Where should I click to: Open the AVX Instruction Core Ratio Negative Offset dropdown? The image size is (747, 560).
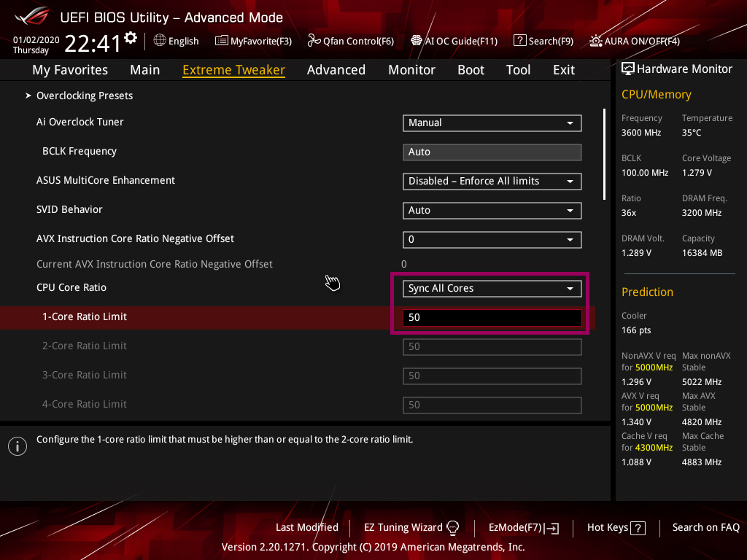pos(492,239)
